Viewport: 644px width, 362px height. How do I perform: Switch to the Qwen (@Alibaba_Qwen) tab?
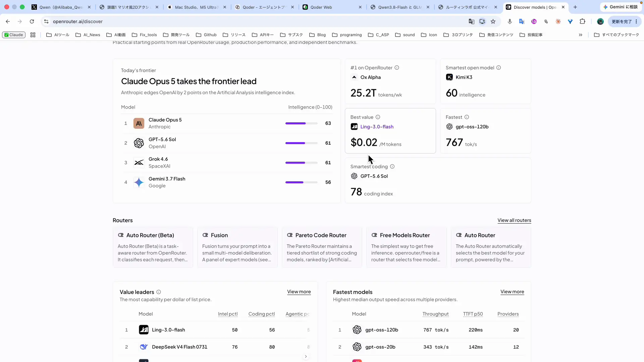pyautogui.click(x=61, y=7)
